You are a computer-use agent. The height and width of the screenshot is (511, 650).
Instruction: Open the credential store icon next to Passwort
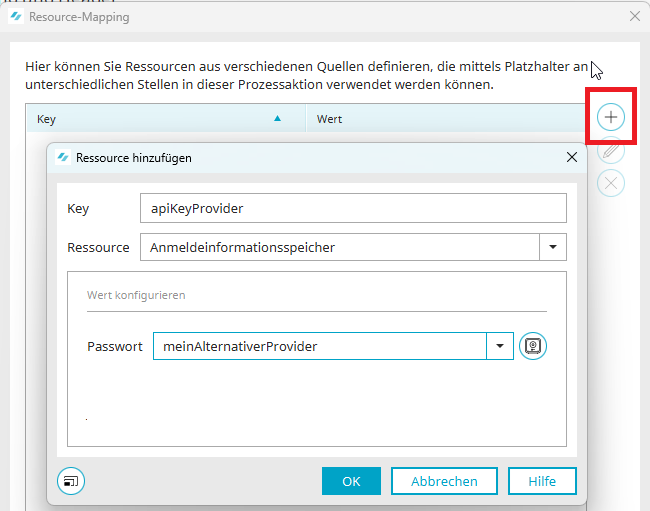(534, 346)
